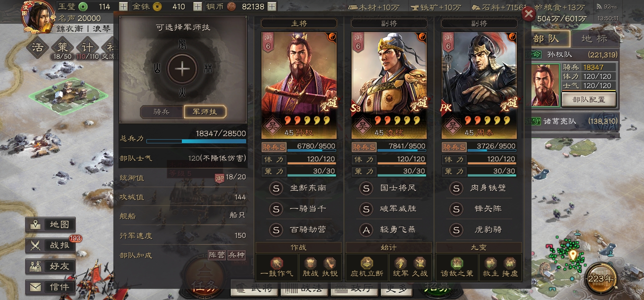Open the 一鼓作气 tactic icon
Viewport: 644px width, 300px height.
click(x=277, y=263)
